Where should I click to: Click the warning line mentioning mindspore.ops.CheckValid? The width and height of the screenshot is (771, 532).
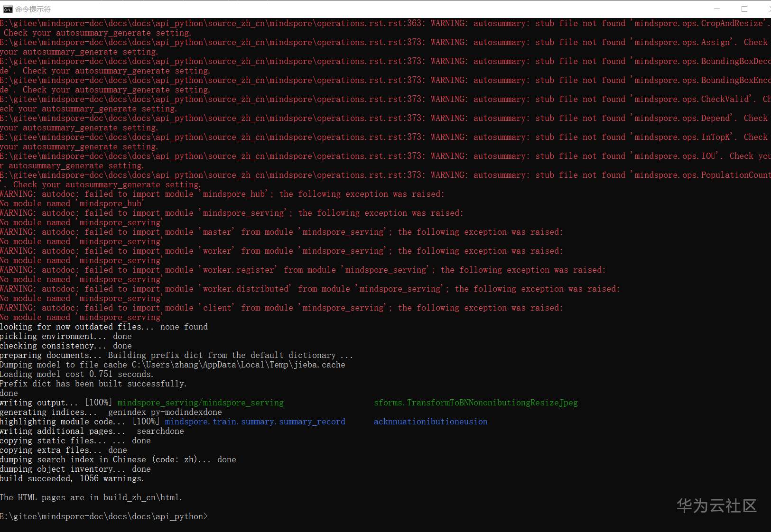click(385, 99)
